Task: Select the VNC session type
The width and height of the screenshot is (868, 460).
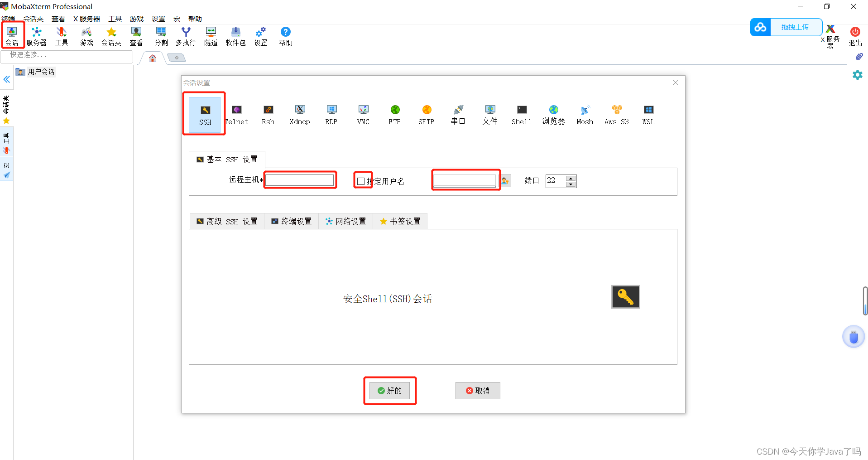Action: (363, 115)
